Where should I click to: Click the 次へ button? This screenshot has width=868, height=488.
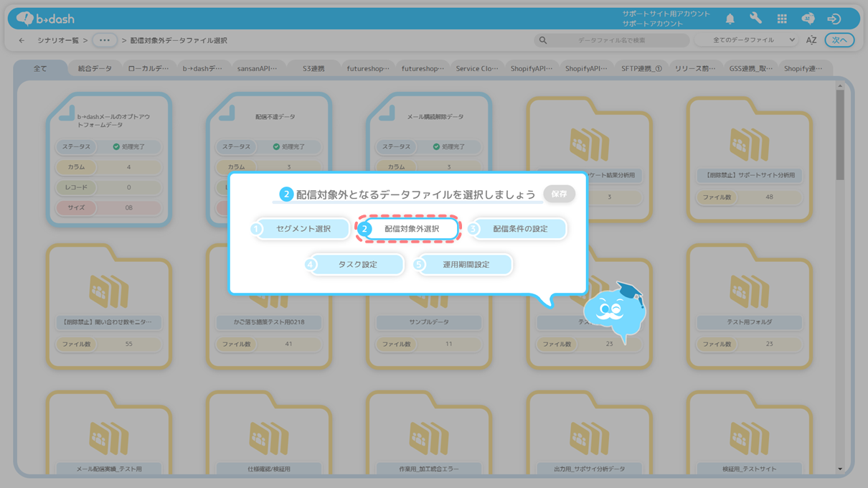click(839, 40)
